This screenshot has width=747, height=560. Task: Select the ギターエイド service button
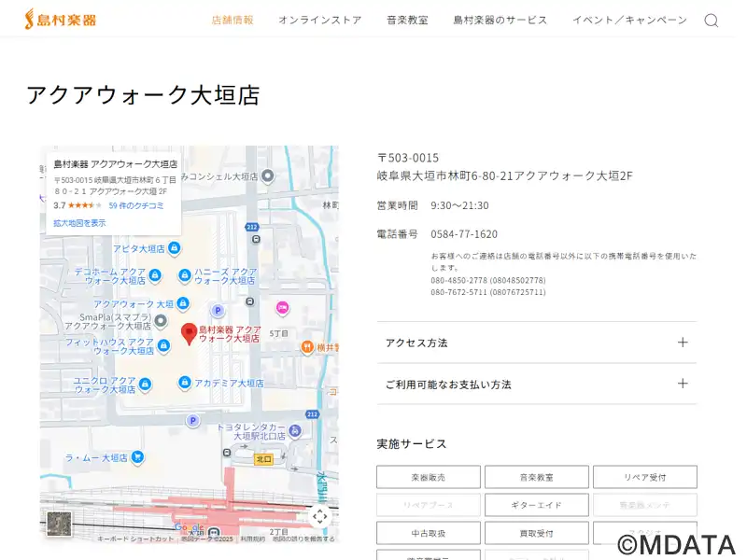(x=536, y=505)
